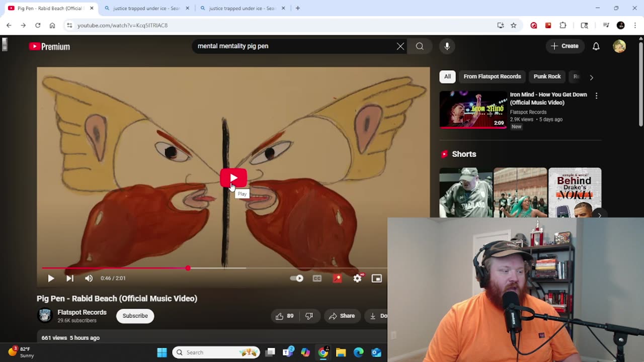Viewport: 644px width, 362px height.
Task: Clear the search box with X icon
Action: (x=400, y=46)
